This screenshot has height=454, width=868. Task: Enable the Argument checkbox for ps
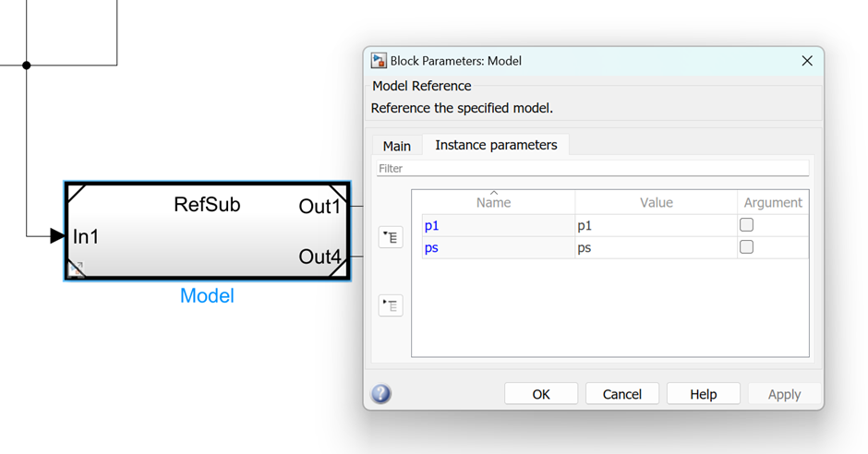click(x=746, y=247)
